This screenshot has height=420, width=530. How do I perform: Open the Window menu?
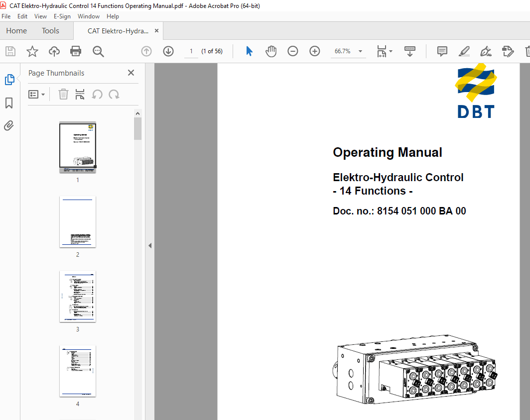pos(89,16)
